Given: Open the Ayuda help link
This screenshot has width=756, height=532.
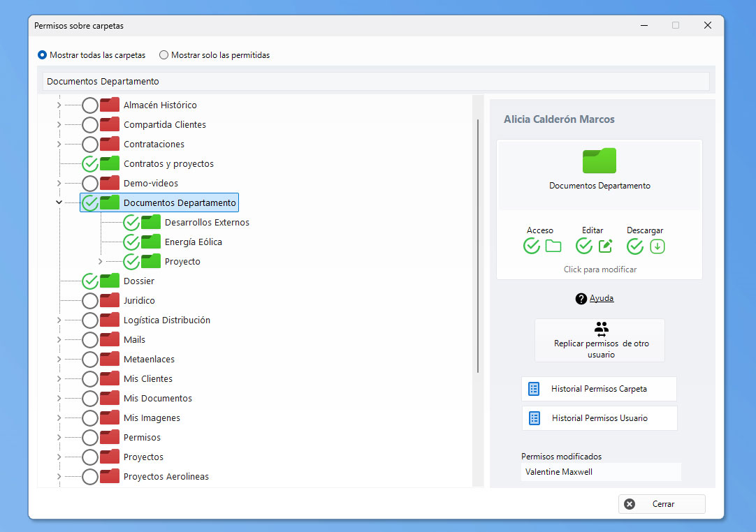Looking at the screenshot, I should coord(601,298).
